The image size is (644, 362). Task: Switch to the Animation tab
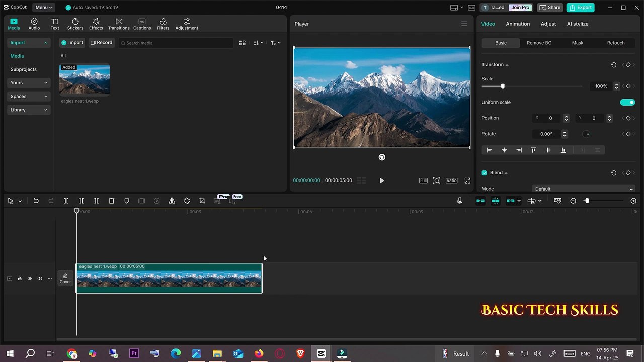518,24
